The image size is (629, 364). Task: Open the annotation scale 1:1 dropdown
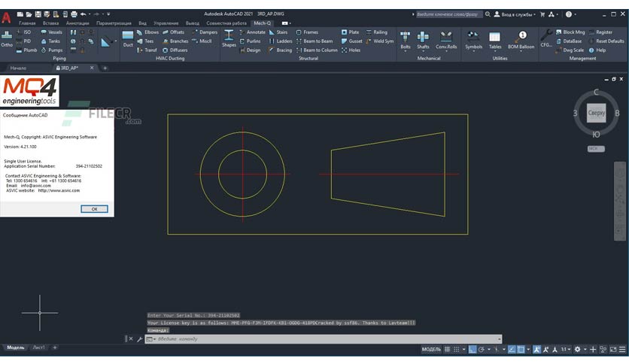tap(566, 350)
